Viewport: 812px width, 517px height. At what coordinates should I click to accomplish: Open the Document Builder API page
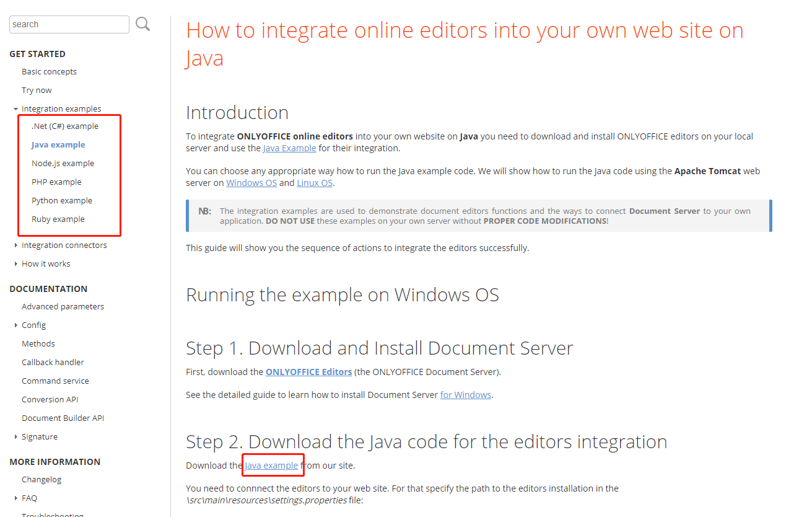tap(63, 418)
